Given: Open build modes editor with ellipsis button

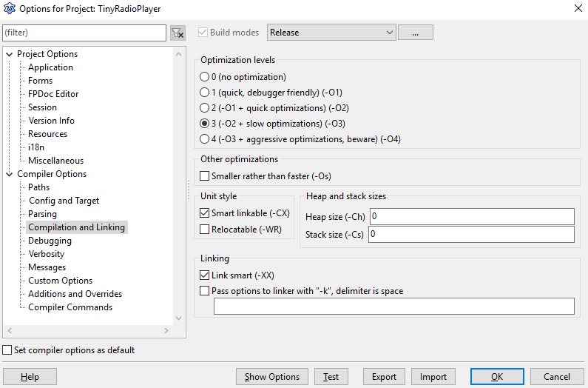Looking at the screenshot, I should tap(415, 33).
